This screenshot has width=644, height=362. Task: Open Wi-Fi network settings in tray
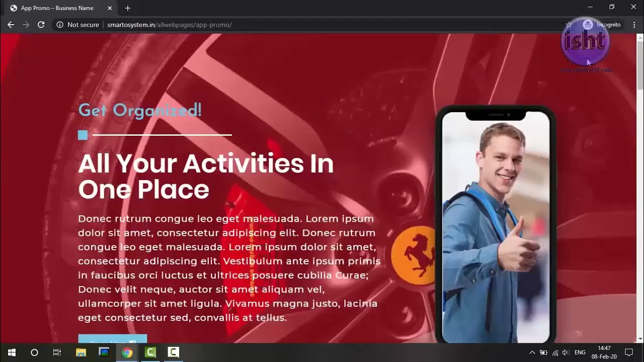tap(555, 352)
